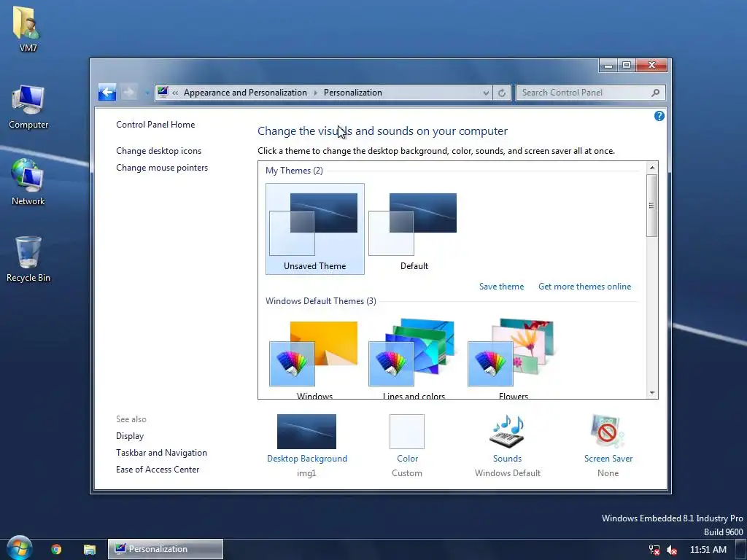Open Change desktop icons link
Screen dimensions: 747x560
click(158, 151)
